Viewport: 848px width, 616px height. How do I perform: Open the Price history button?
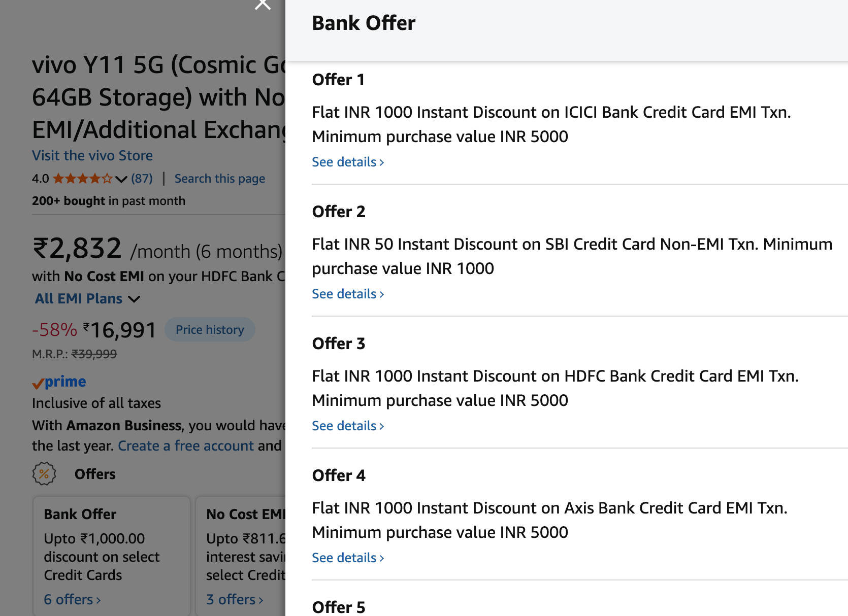pyautogui.click(x=210, y=330)
